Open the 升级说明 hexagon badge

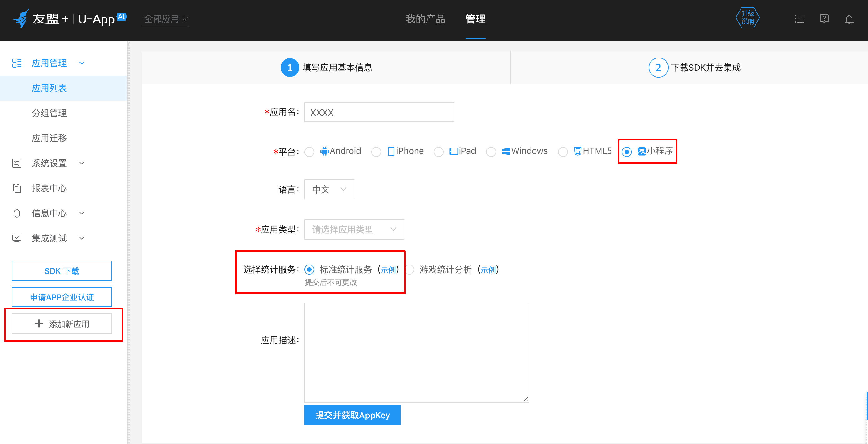tap(747, 18)
